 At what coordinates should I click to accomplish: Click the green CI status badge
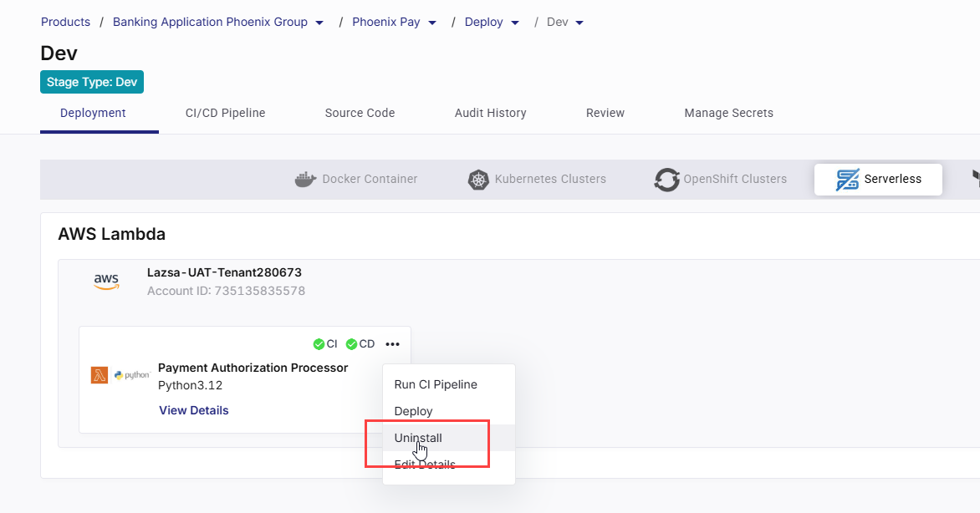[320, 343]
